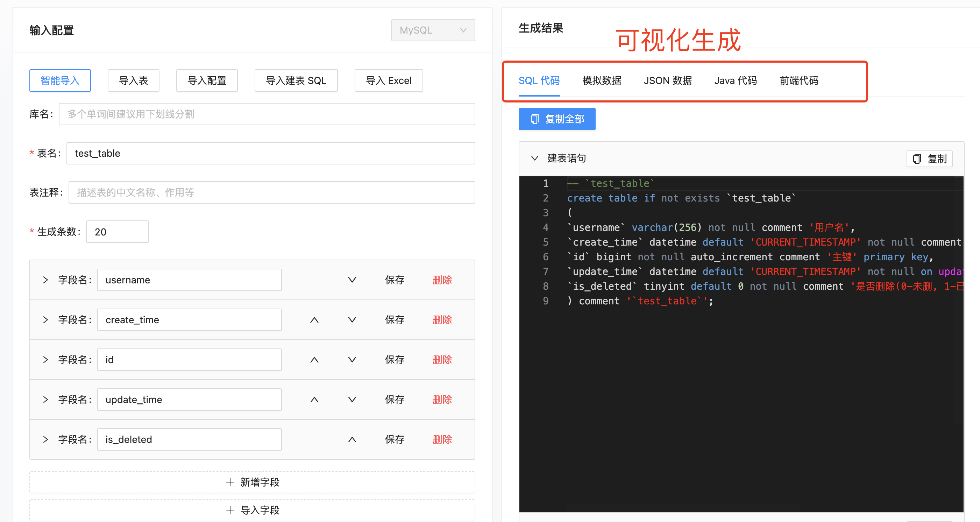Click the 表注释 input field

(271, 192)
